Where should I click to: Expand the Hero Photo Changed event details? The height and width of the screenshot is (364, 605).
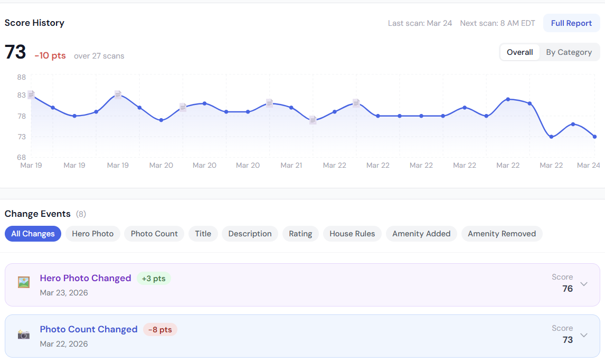tap(584, 283)
